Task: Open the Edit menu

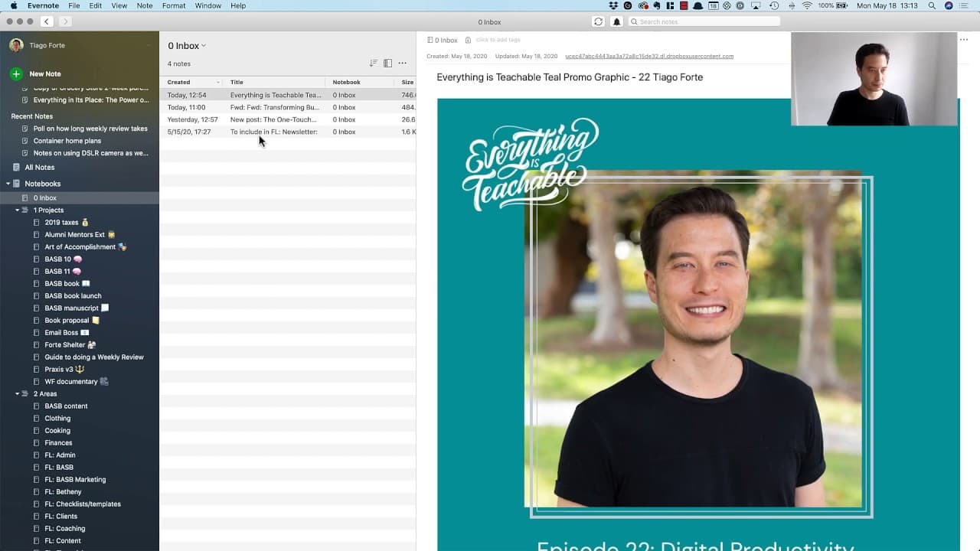Action: 96,5
